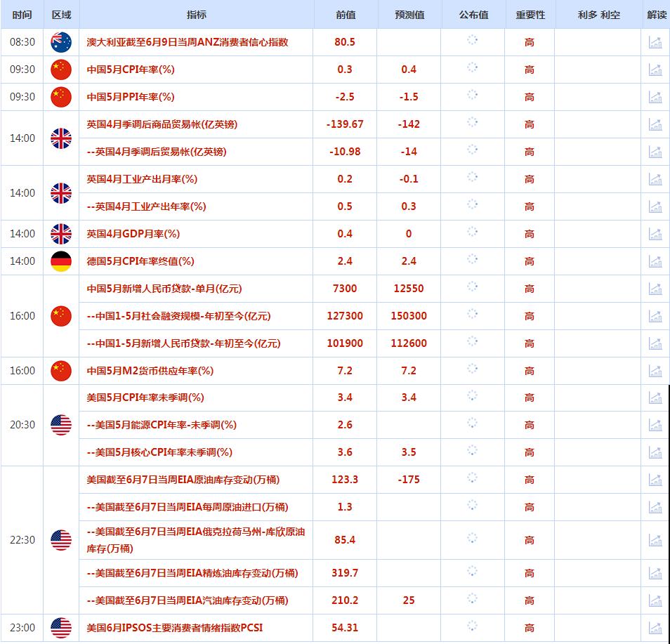Click the chart icon for 中国5月M2货币供应年率
670x644 pixels.
655,370
